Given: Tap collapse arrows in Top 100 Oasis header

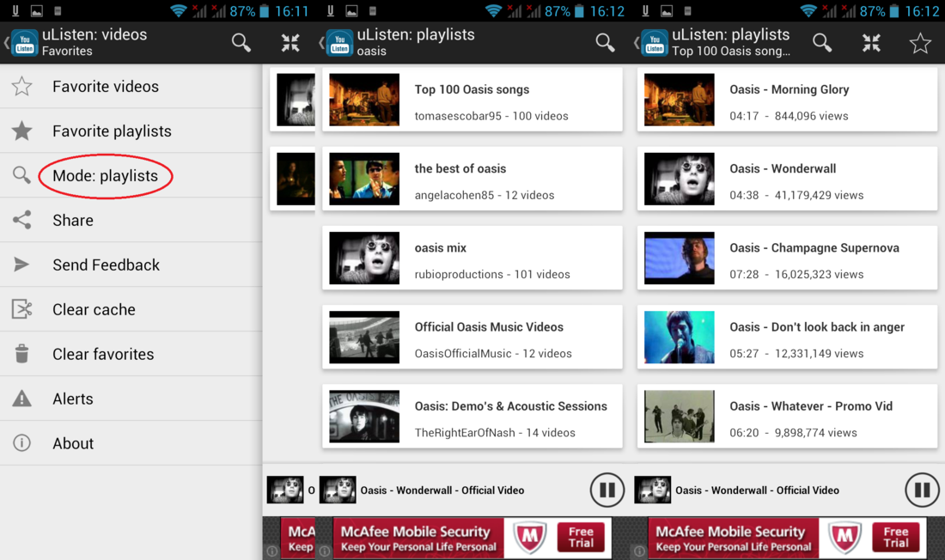Looking at the screenshot, I should pos(871,42).
